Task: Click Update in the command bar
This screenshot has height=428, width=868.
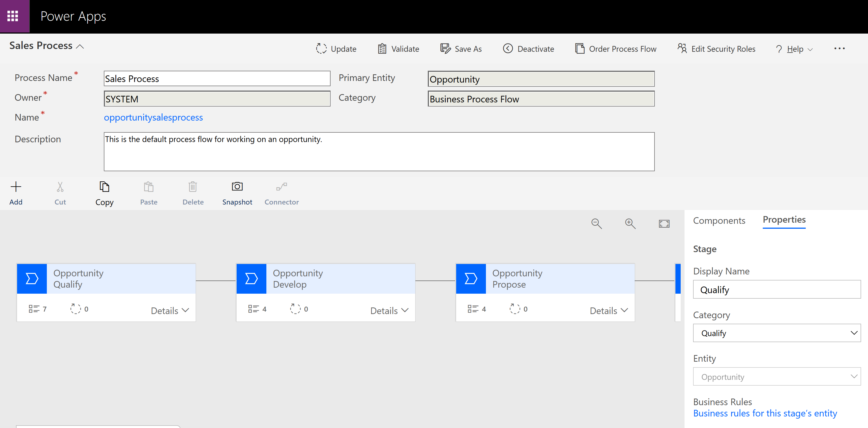Action: point(336,49)
